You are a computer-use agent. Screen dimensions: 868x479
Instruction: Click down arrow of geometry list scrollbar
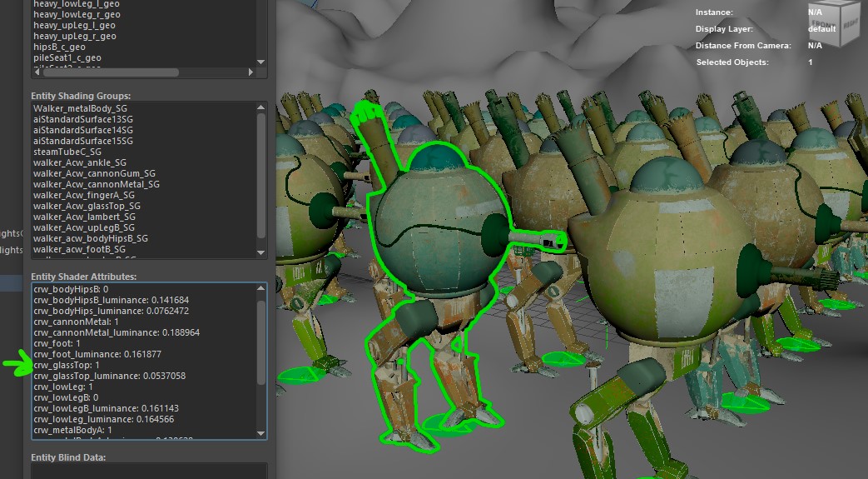coord(261,62)
